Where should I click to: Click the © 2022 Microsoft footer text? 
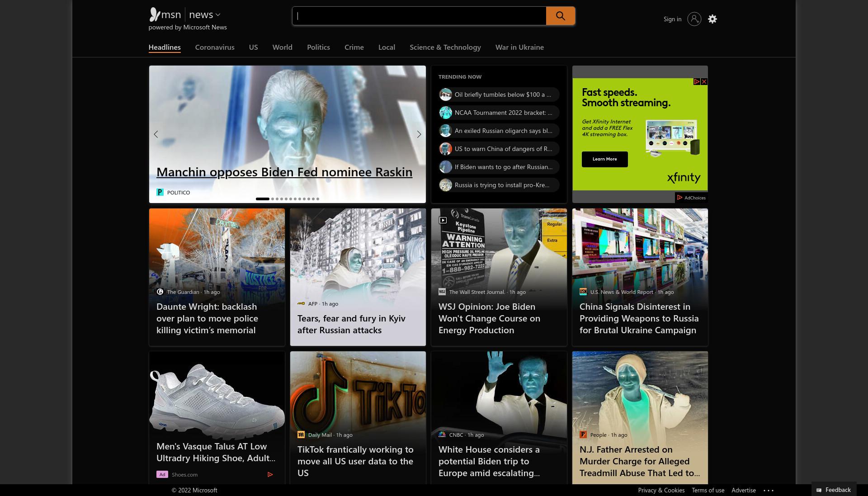(x=194, y=490)
